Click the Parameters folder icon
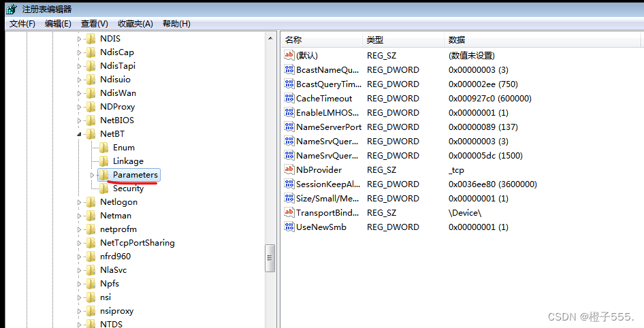This screenshot has height=328, width=644. point(104,174)
